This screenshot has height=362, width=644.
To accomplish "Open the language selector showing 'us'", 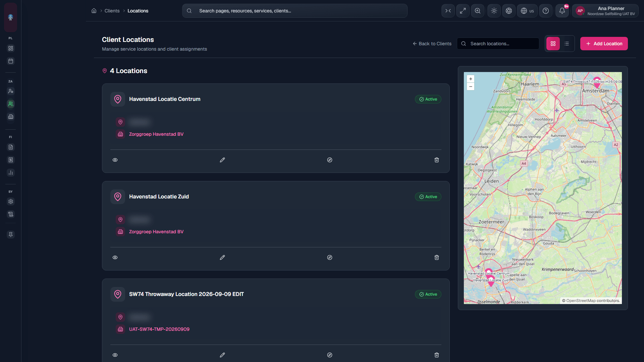I will 527,11.
